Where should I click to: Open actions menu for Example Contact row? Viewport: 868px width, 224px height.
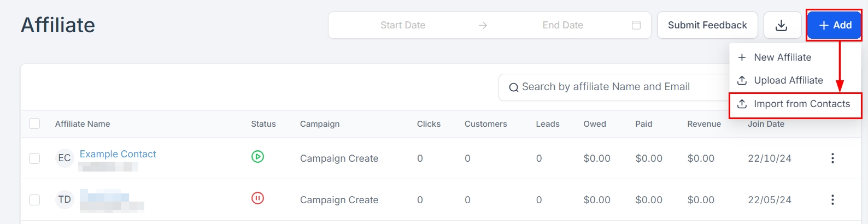point(832,158)
